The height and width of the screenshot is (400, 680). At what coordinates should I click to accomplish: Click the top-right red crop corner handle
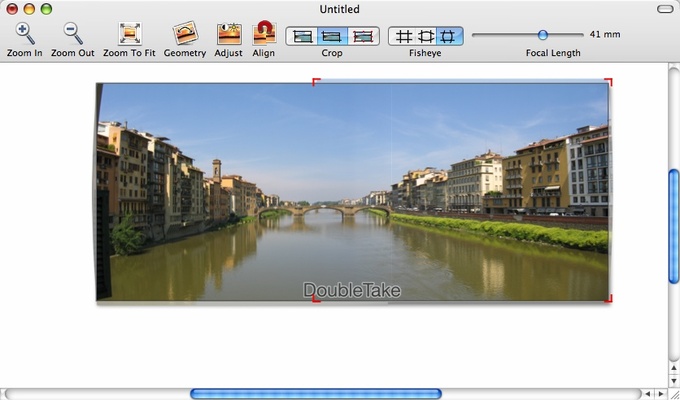tap(608, 82)
